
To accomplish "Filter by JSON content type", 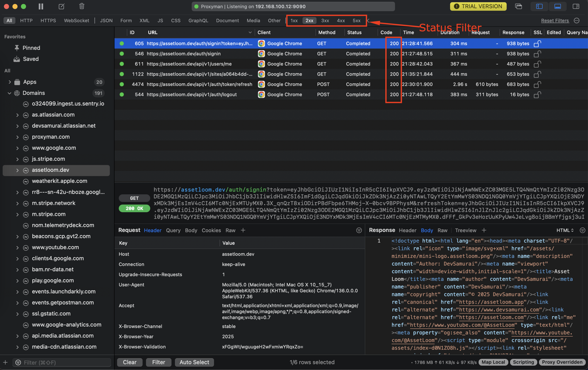I will pyautogui.click(x=106, y=20).
